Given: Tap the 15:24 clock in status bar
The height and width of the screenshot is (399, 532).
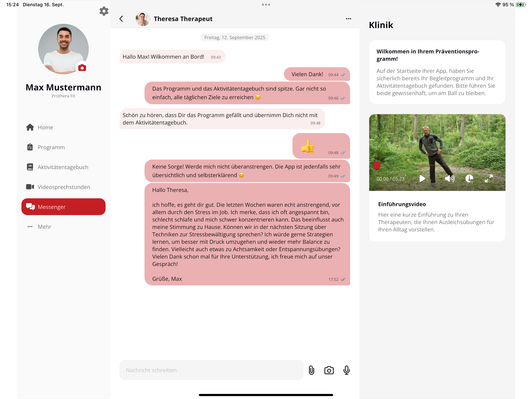Looking at the screenshot, I should point(12,4).
